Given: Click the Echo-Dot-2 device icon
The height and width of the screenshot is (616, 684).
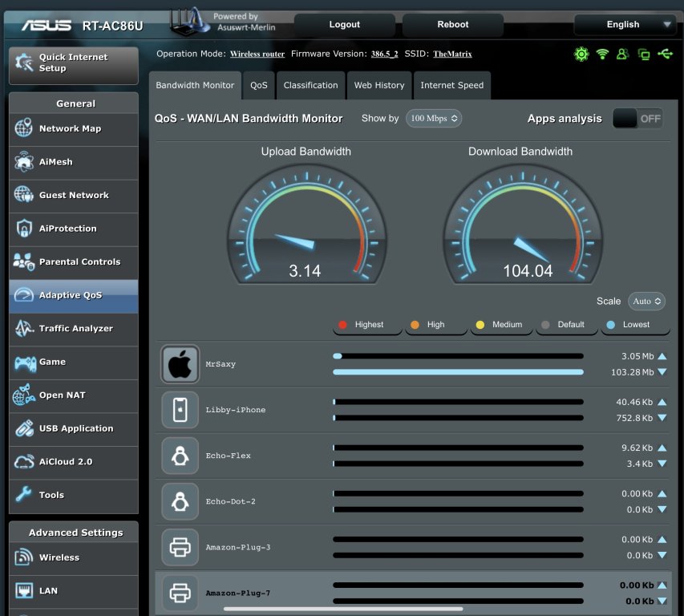Looking at the screenshot, I should point(180,501).
